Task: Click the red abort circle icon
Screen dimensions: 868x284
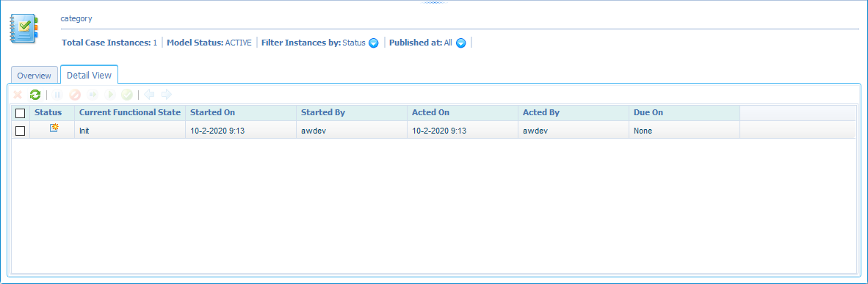Action: point(75,95)
